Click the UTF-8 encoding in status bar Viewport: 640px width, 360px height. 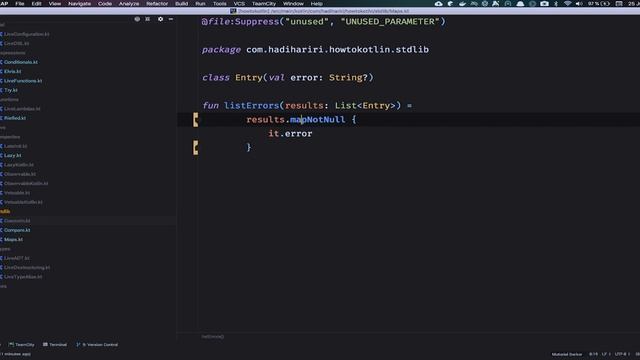point(620,354)
